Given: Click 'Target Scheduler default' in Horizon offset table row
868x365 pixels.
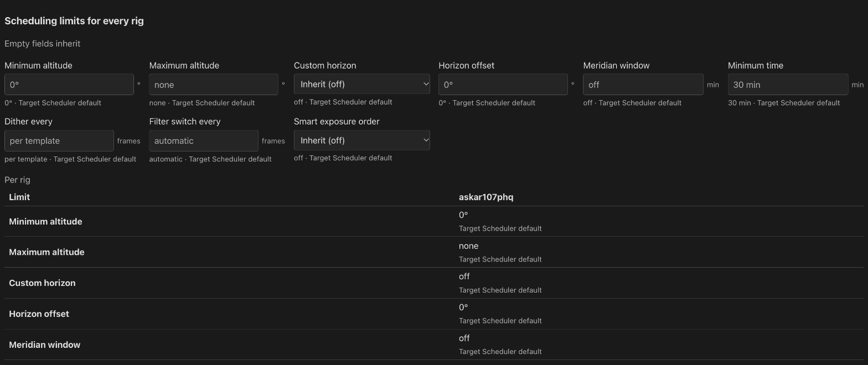Looking at the screenshot, I should tap(500, 321).
